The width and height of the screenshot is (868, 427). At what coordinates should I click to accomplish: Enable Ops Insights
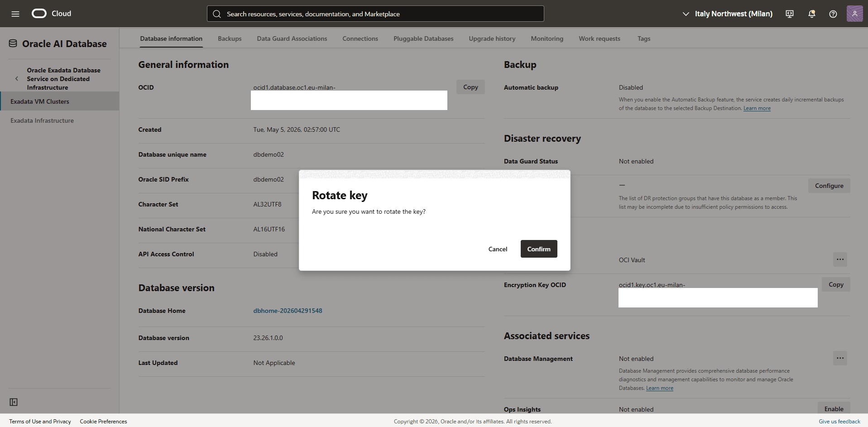click(x=834, y=409)
